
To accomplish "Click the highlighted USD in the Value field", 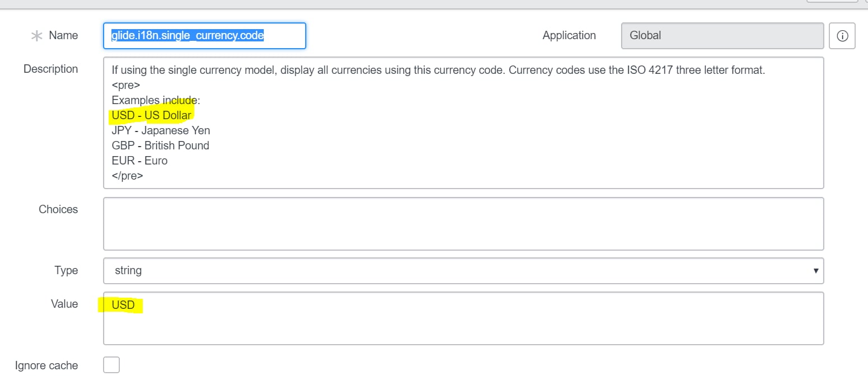I will 124,305.
